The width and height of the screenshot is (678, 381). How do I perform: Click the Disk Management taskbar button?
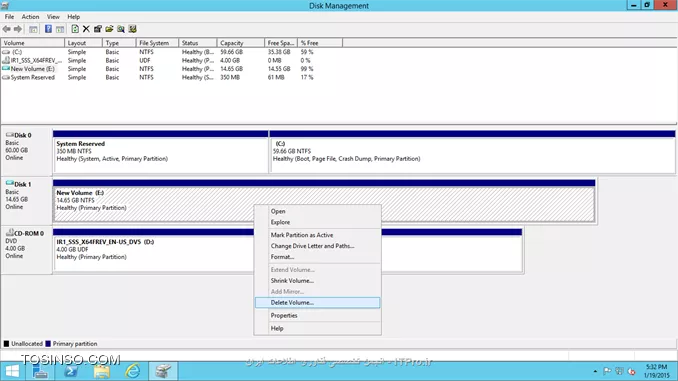coord(163,371)
